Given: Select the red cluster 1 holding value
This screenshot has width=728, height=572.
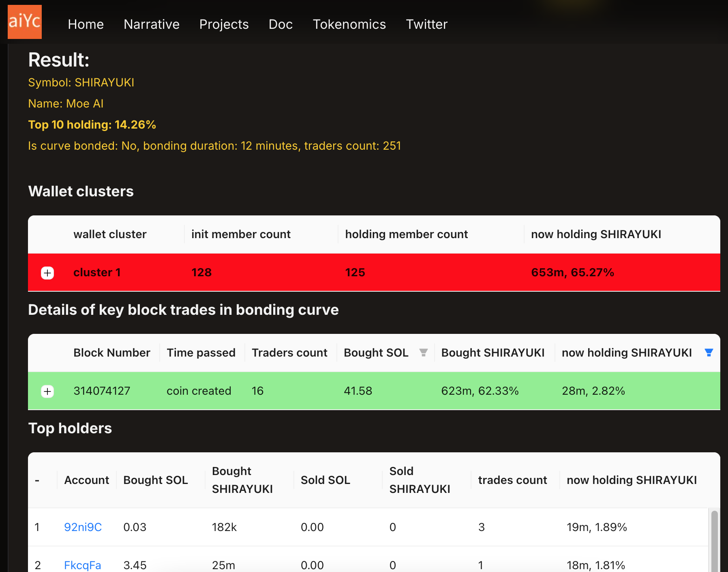Looking at the screenshot, I should point(572,272).
